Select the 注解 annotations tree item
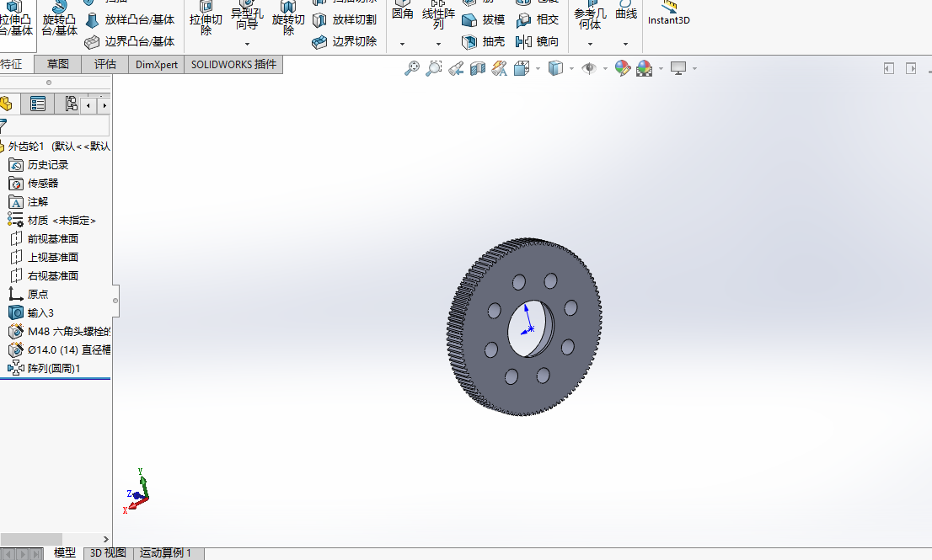The width and height of the screenshot is (932, 560). (29, 202)
